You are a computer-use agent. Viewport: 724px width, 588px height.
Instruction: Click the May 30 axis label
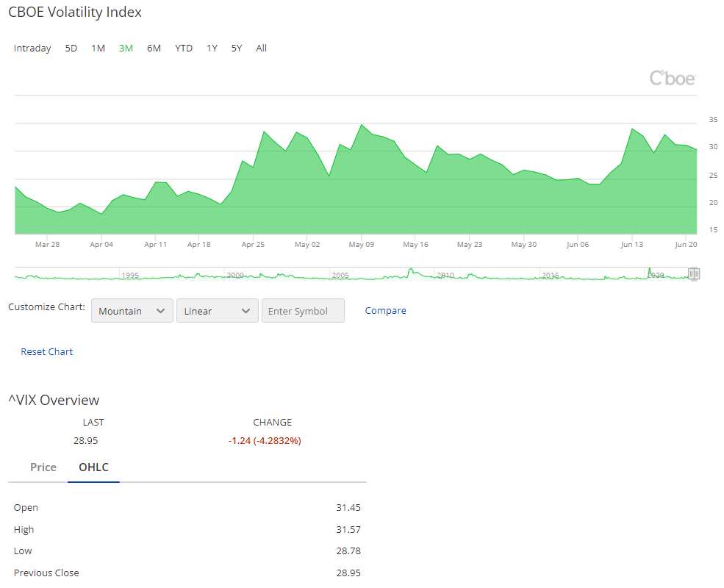click(523, 245)
